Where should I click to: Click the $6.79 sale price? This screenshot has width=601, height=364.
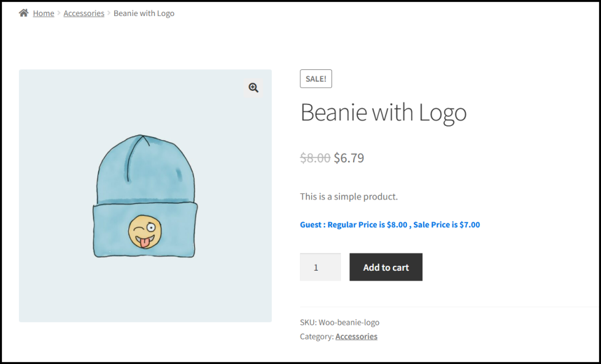pyautogui.click(x=349, y=158)
